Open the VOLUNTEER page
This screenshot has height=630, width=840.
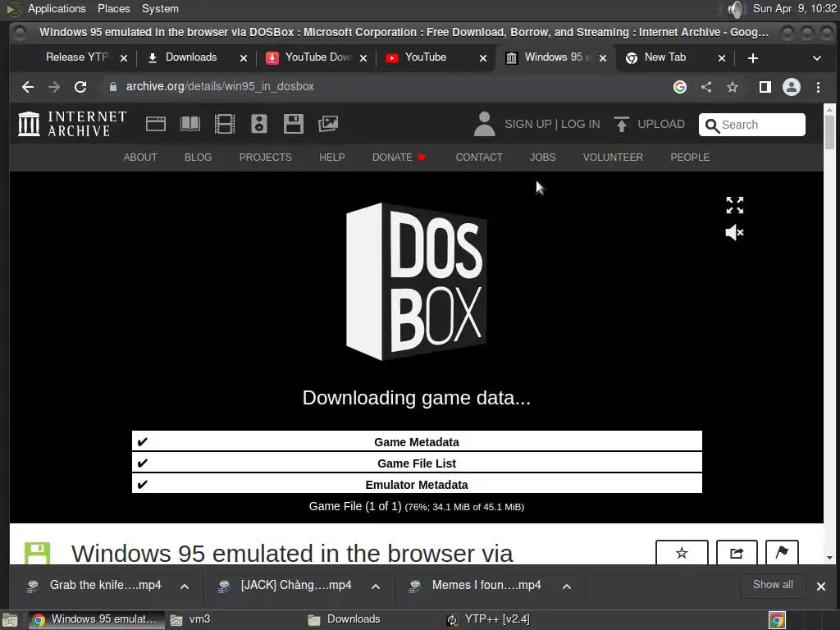[613, 157]
